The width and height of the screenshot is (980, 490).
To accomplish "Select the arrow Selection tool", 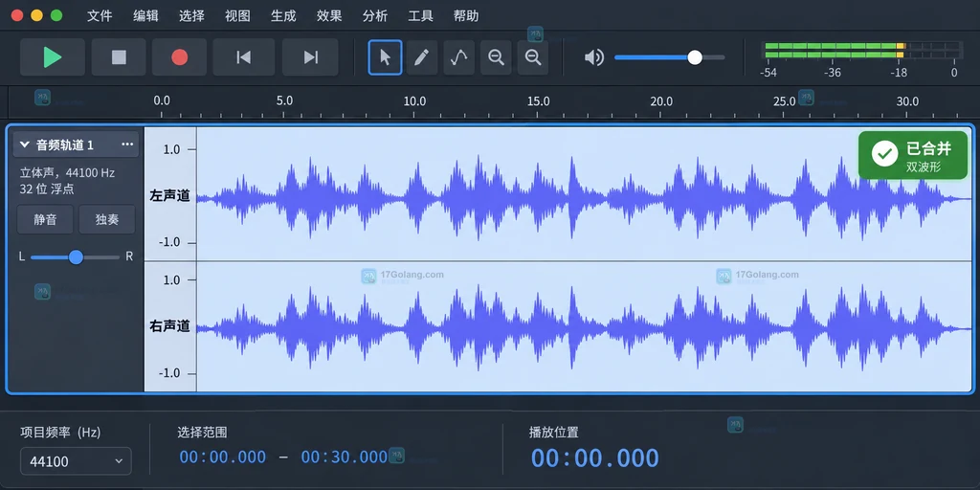I will 385,57.
